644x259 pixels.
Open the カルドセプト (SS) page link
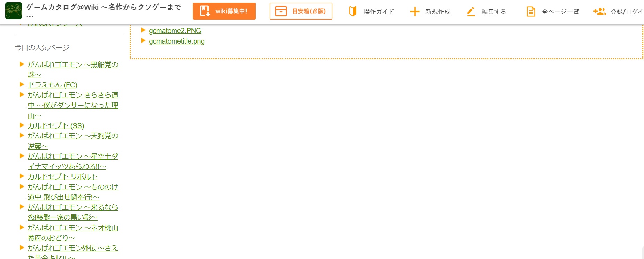(56, 125)
